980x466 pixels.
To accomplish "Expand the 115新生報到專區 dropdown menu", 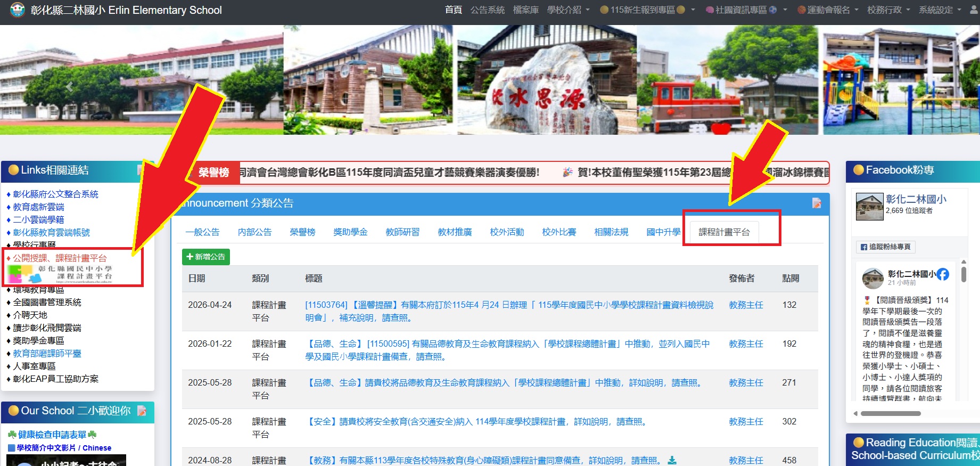I will (x=647, y=10).
